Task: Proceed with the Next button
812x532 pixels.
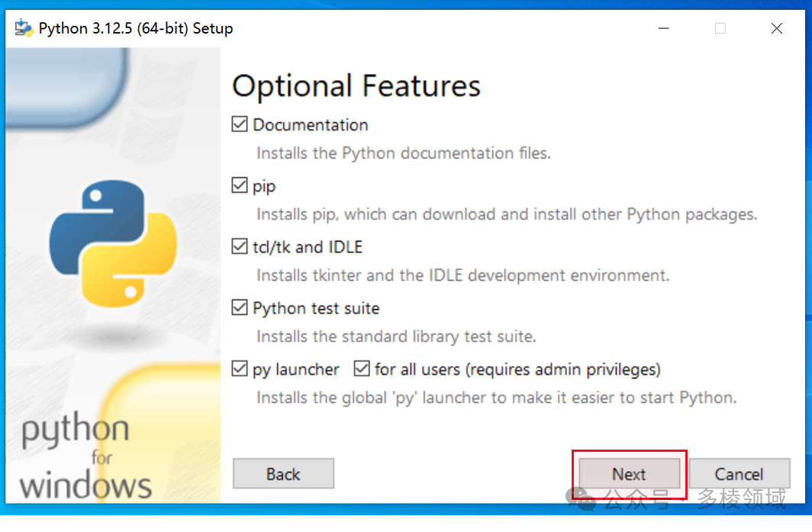Action: 629,473
